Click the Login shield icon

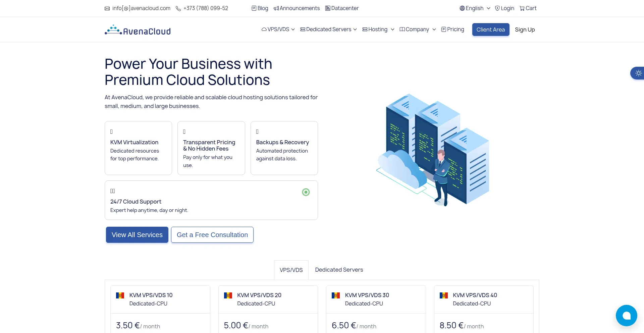[x=497, y=8]
